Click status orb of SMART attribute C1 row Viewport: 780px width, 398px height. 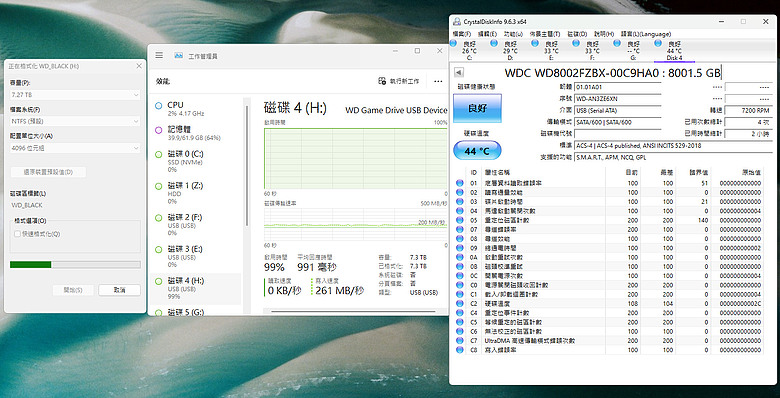tap(460, 294)
